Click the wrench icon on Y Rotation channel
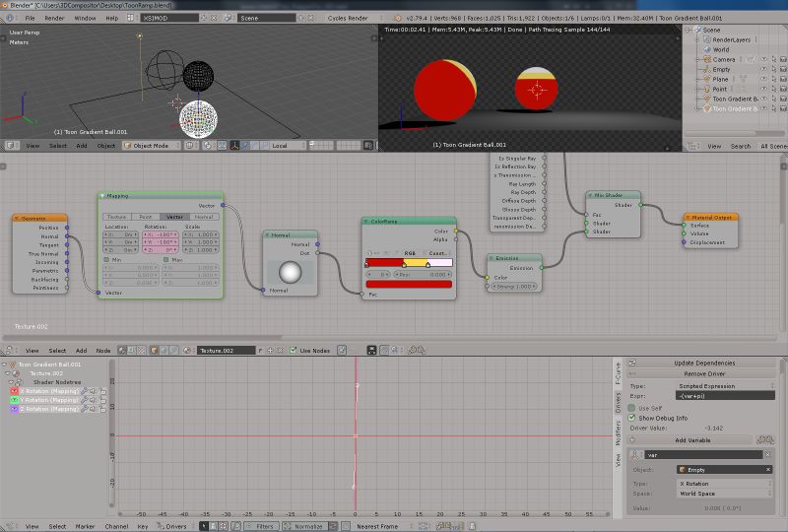This screenshot has width=788, height=532. point(84,400)
